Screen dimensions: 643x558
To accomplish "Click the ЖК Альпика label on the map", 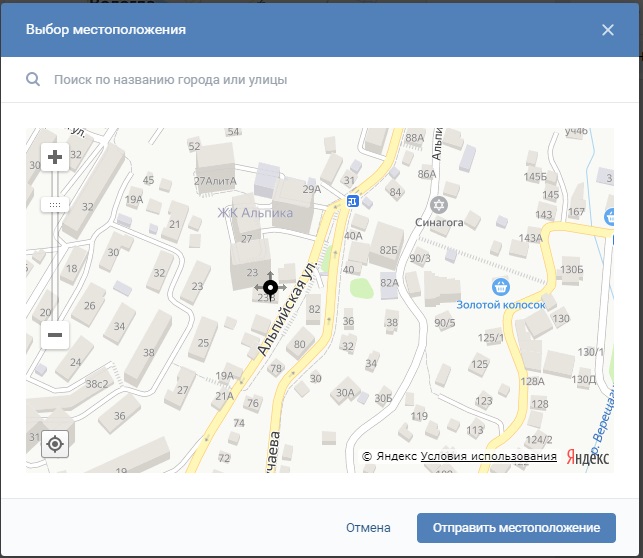I will tap(255, 213).
